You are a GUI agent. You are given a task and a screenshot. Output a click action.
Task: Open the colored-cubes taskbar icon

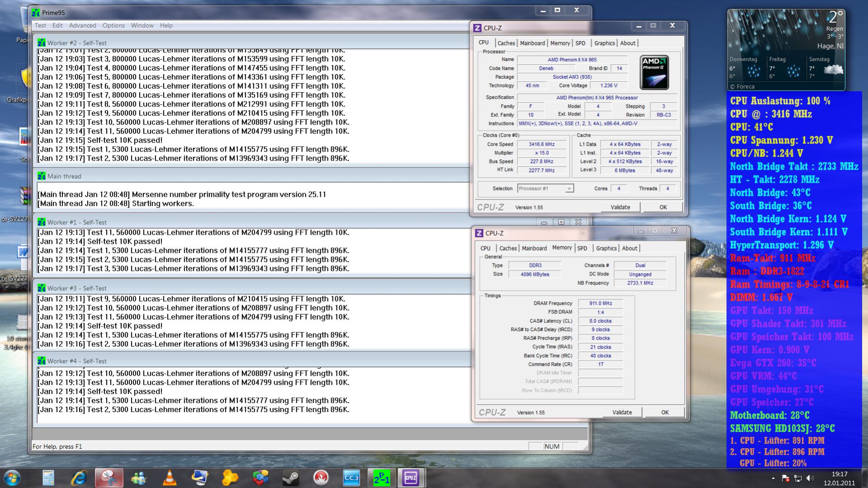[261, 478]
